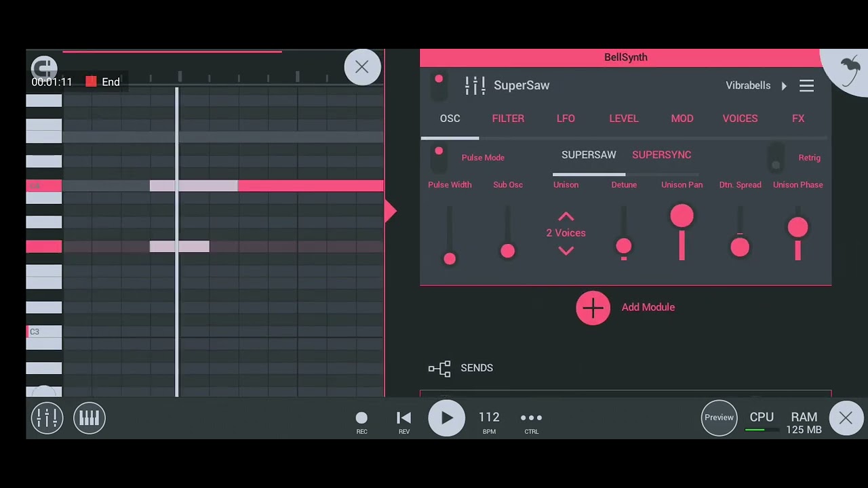Click the Add Module plus button
The image size is (868, 488).
(x=593, y=308)
